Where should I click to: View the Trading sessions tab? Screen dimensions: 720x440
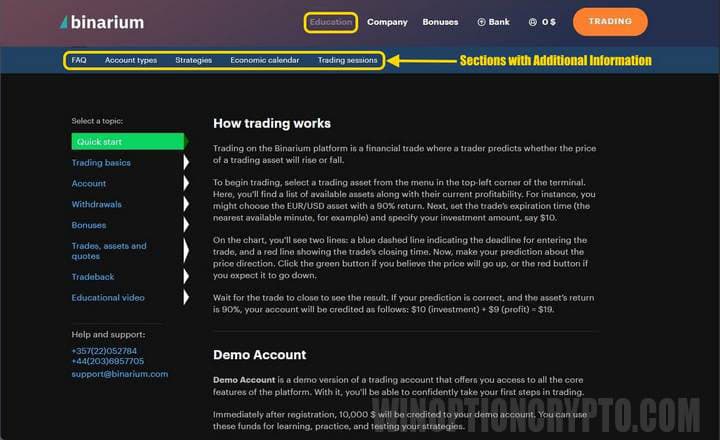tap(347, 60)
